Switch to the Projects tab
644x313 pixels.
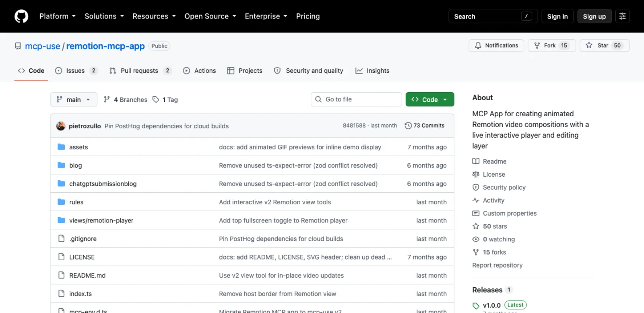tap(245, 70)
